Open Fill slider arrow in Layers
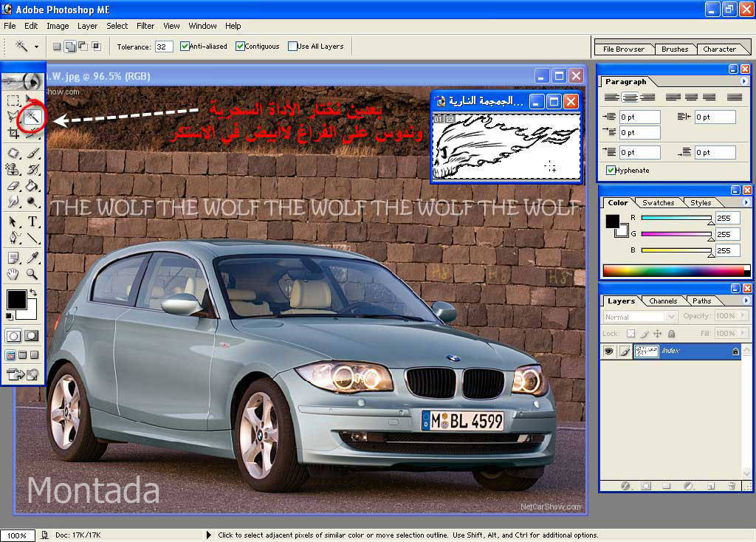The height and width of the screenshot is (542, 756). [743, 333]
